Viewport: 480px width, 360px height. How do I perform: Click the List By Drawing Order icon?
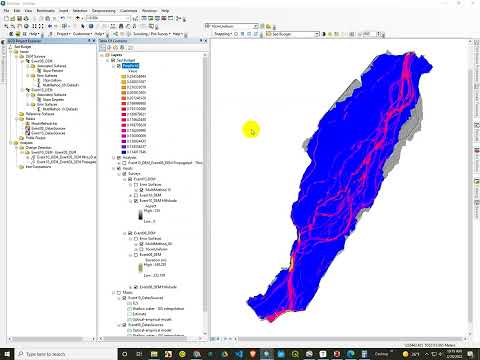point(103,48)
